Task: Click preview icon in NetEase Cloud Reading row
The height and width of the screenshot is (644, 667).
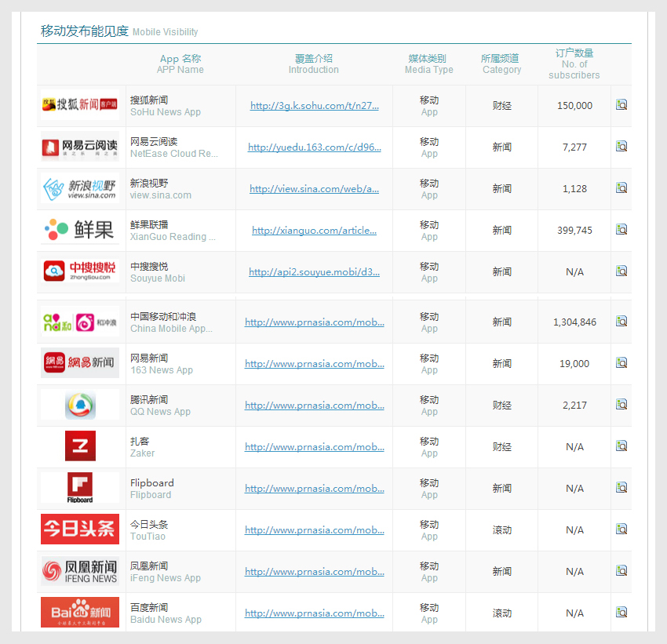Action: (621, 146)
